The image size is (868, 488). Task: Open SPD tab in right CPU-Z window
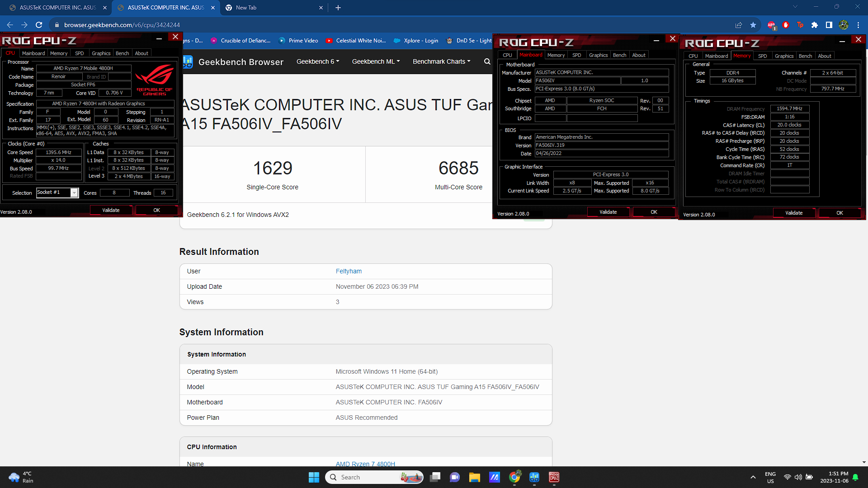[763, 56]
